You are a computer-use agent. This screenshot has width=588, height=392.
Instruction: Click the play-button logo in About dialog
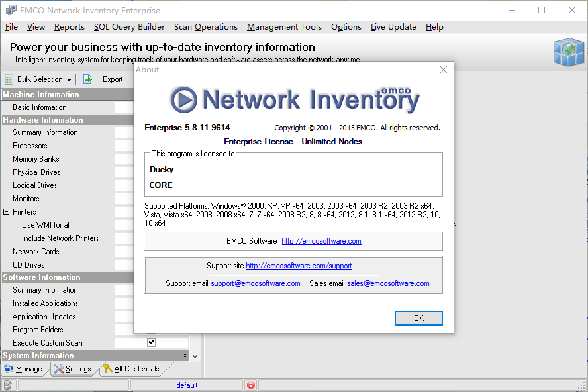(x=183, y=100)
